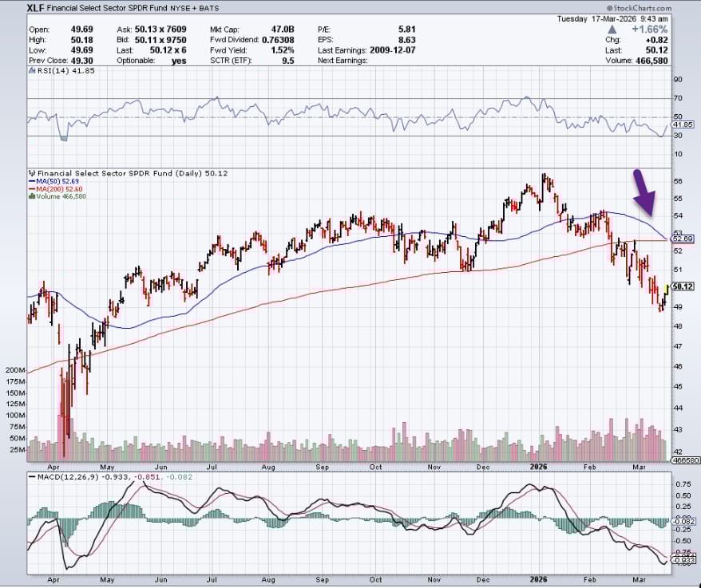701x588 pixels.
Task: Click the Last Earnings date 2009-12-07
Action: [393, 50]
